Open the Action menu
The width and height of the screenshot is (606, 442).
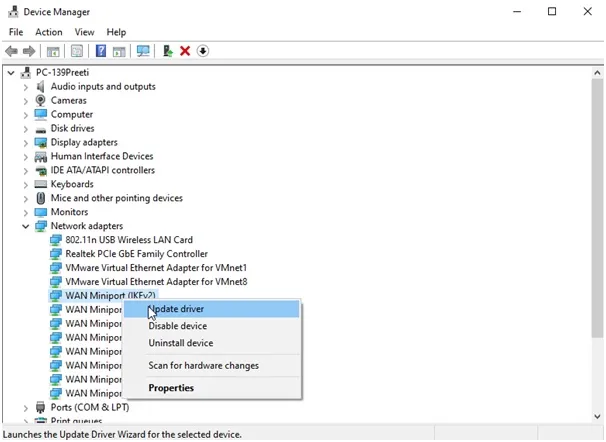(49, 32)
